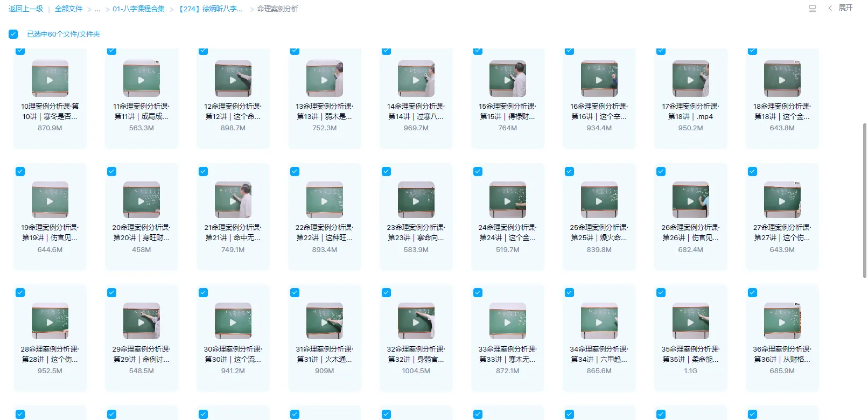Click the vertical scrollbar on the right
Screen dimensions: 868x420
tap(865, 200)
